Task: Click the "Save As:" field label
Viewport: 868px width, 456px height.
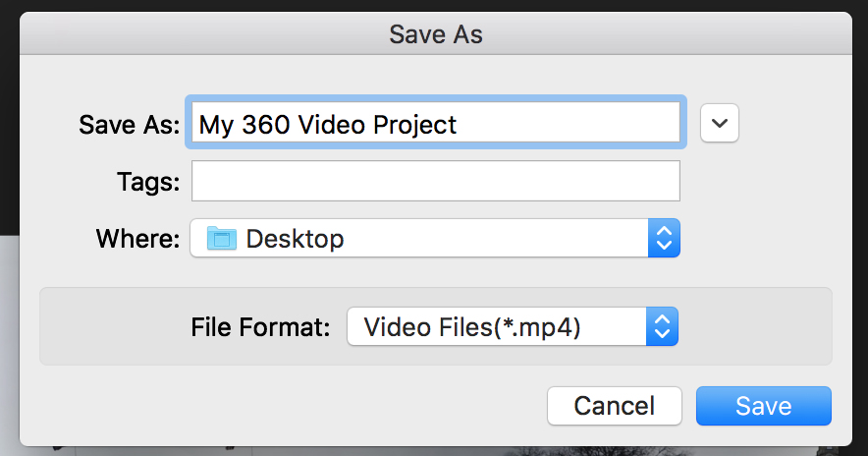Action: click(x=129, y=125)
